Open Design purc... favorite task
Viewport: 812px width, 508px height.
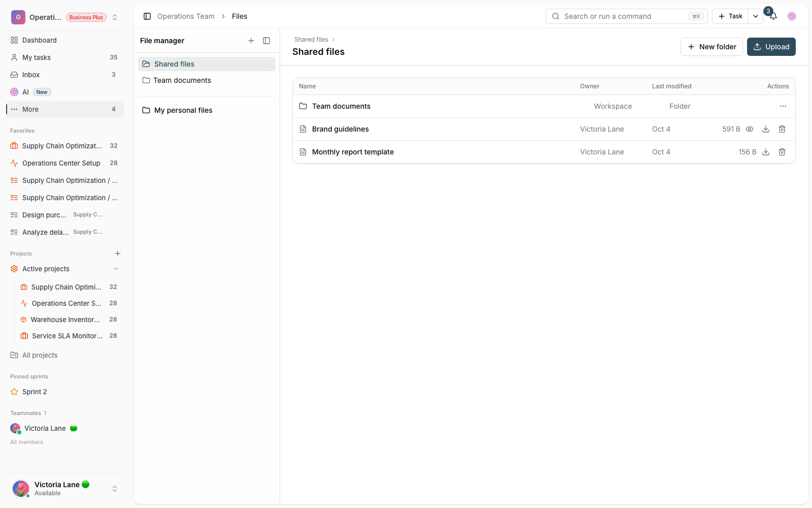click(x=64, y=215)
